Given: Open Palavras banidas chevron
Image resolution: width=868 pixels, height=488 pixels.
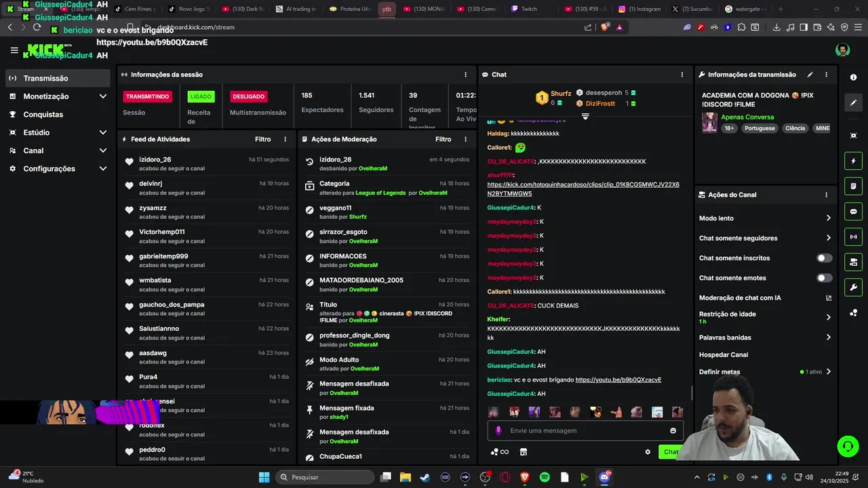Looking at the screenshot, I should pos(829,338).
